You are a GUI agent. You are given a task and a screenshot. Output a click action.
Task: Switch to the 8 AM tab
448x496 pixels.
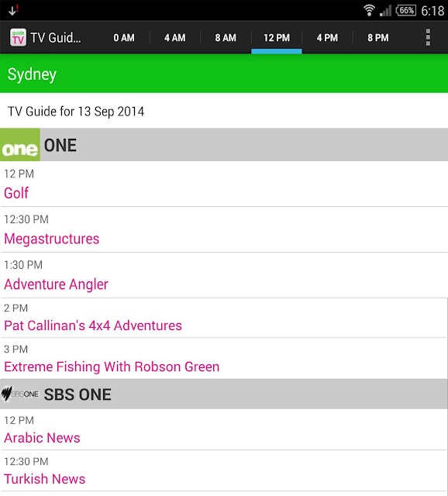226,38
